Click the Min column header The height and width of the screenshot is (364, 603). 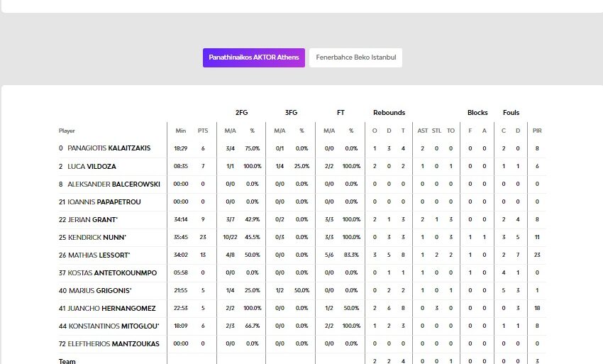coord(181,131)
